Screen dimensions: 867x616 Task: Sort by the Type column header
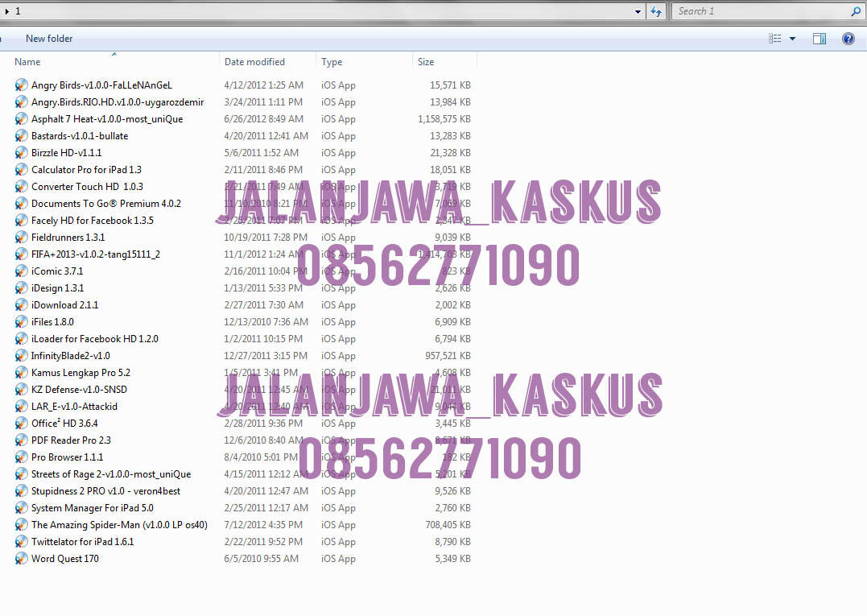332,62
